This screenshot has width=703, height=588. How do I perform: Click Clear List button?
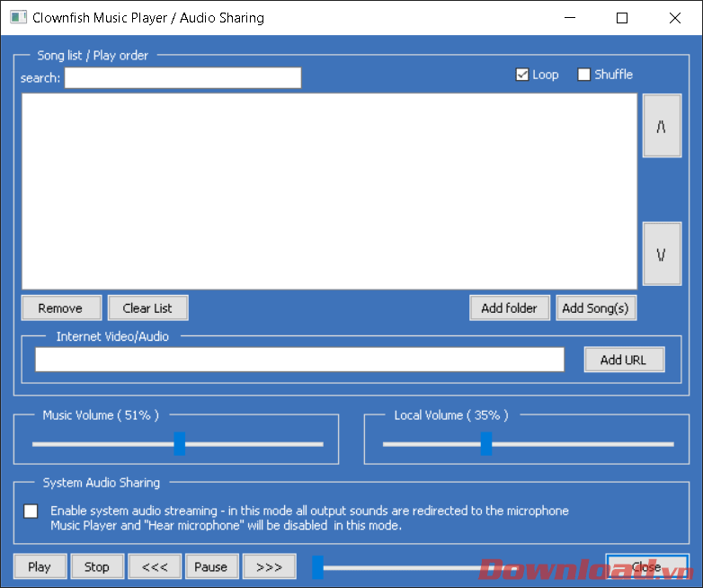click(x=147, y=307)
